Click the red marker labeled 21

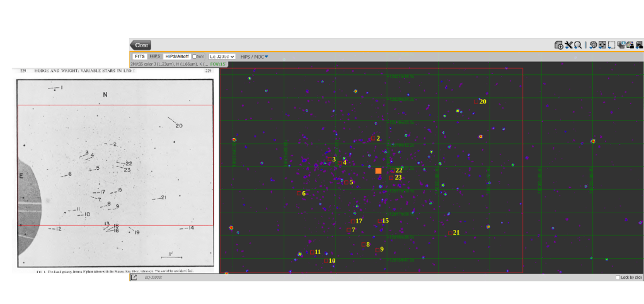(x=450, y=233)
